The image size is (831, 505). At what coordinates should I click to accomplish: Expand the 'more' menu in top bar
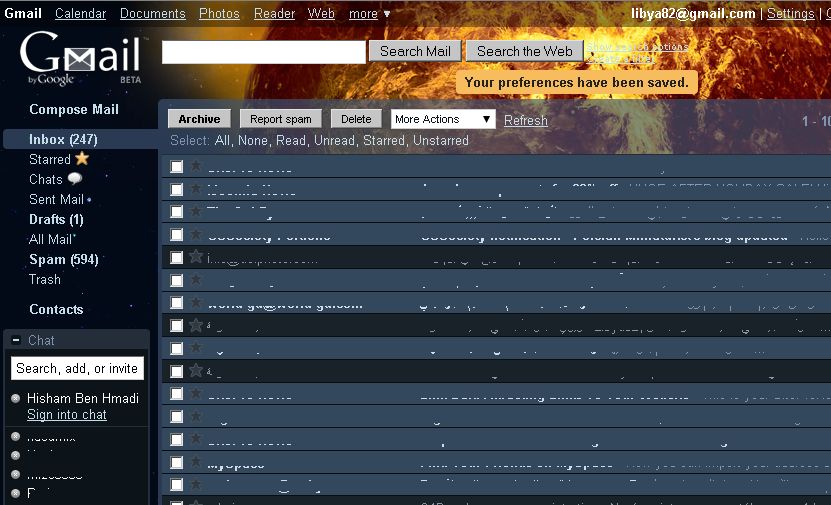pos(369,14)
